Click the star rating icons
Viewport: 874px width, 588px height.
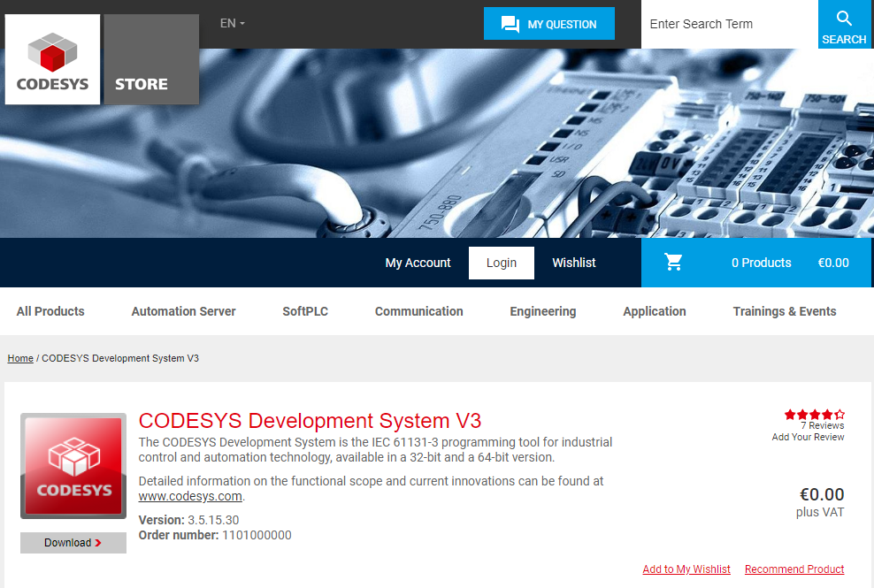815,414
